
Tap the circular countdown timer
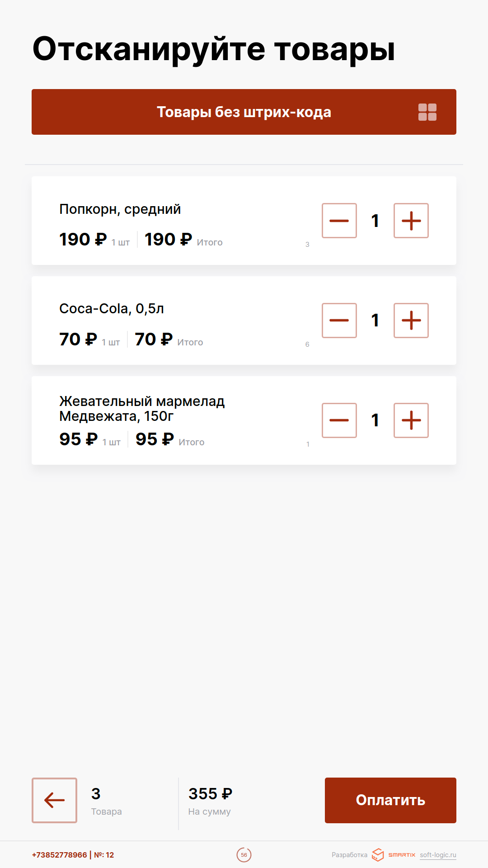tap(244, 855)
